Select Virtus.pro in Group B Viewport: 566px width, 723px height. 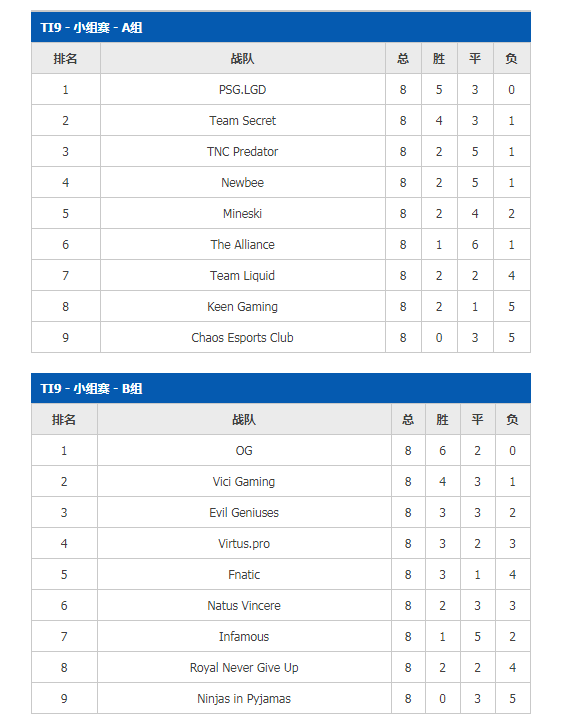click(x=244, y=543)
